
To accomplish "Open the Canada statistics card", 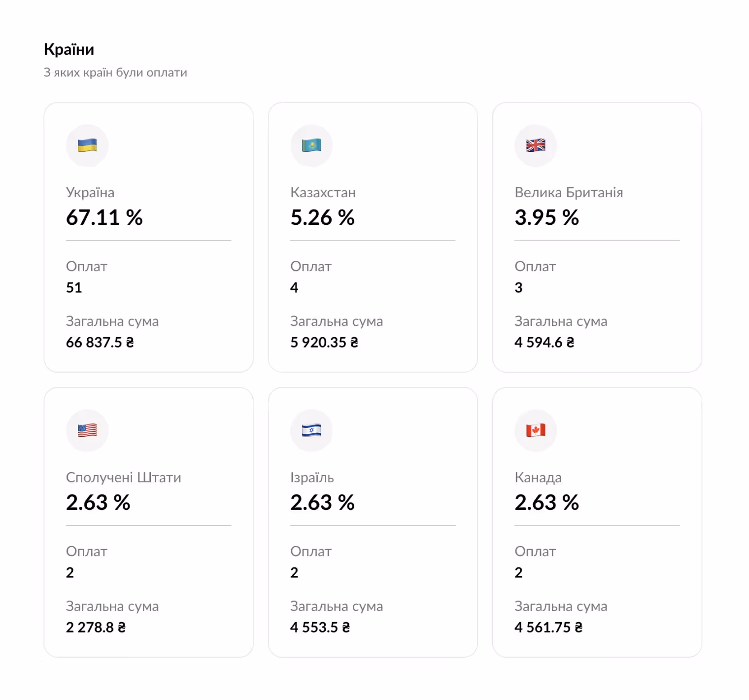I will point(597,523).
